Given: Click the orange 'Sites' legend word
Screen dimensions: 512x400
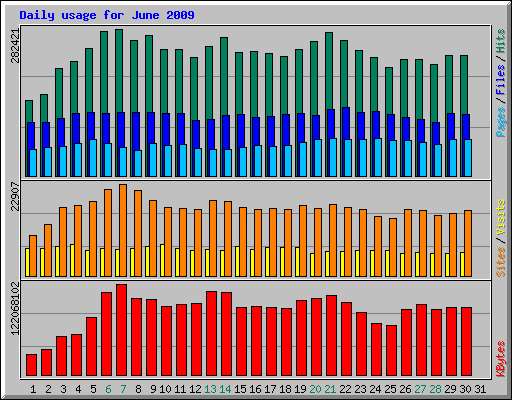Looking at the screenshot, I should pyautogui.click(x=501, y=262).
